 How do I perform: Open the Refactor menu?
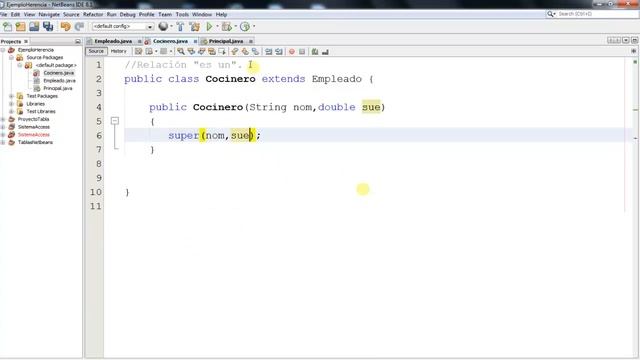93,14
